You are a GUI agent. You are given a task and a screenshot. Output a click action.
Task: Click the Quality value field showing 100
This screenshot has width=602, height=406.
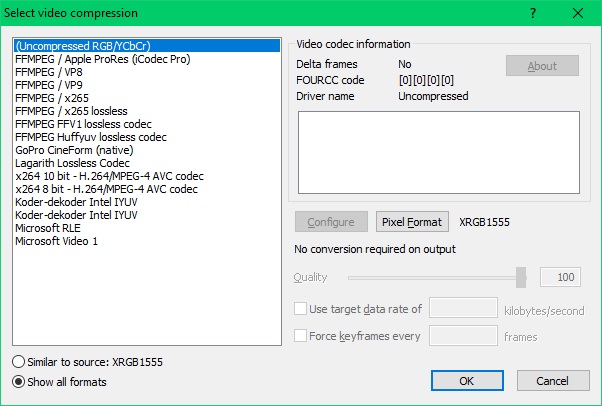560,277
